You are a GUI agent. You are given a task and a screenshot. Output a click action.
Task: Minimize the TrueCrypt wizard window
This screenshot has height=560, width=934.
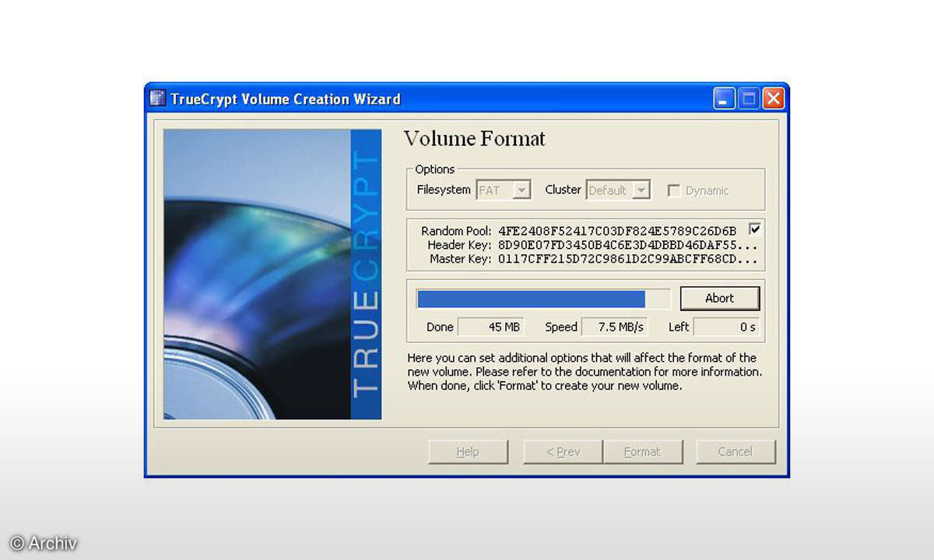[724, 99]
